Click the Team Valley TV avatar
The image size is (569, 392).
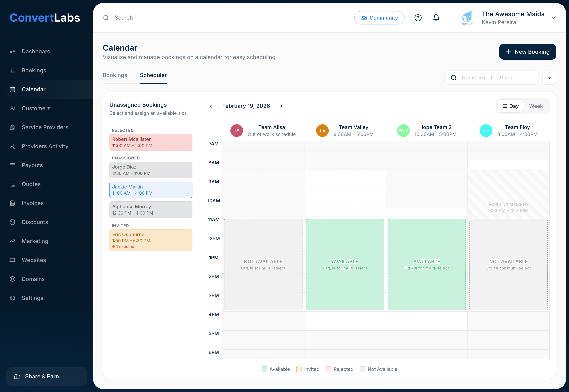[x=322, y=131]
